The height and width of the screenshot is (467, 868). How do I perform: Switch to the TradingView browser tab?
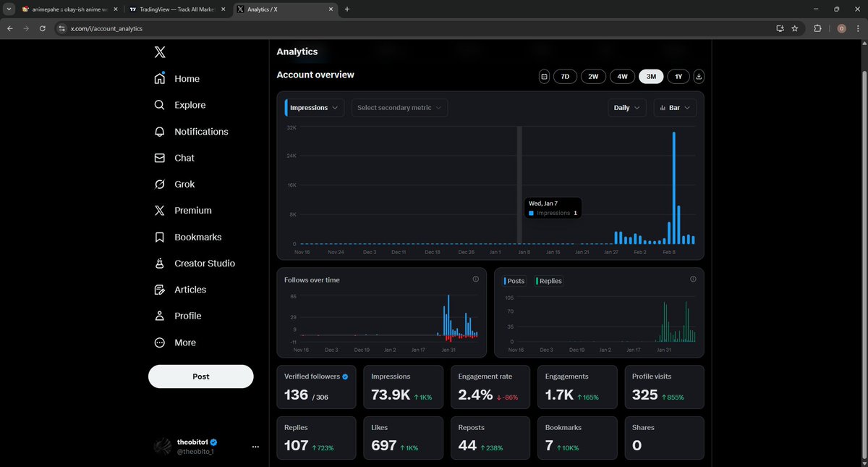click(176, 9)
